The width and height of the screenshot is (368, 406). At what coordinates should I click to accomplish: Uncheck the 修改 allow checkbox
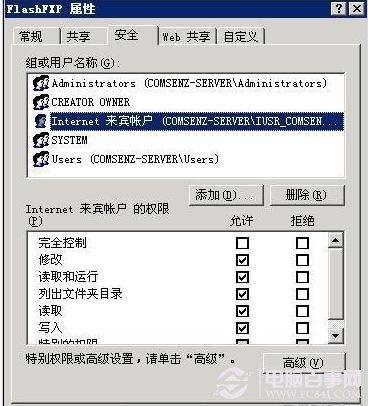[242, 260]
